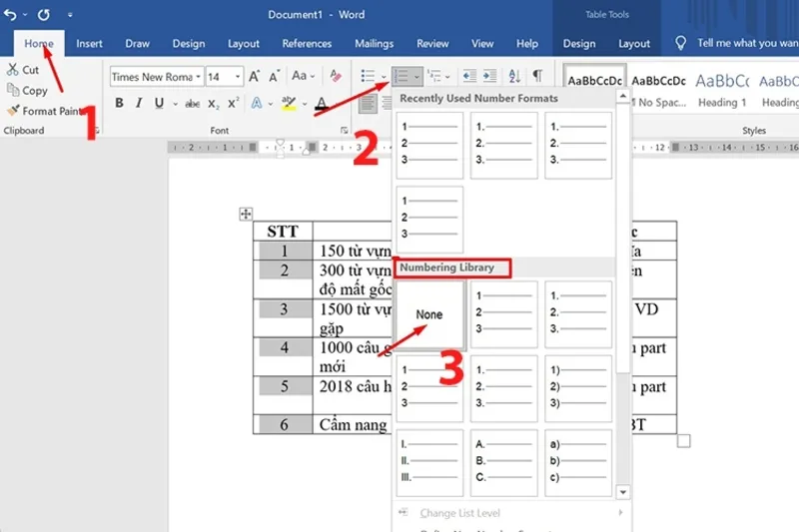Select the Roman numeral numbering format
The height and width of the screenshot is (532, 799).
coord(429,462)
